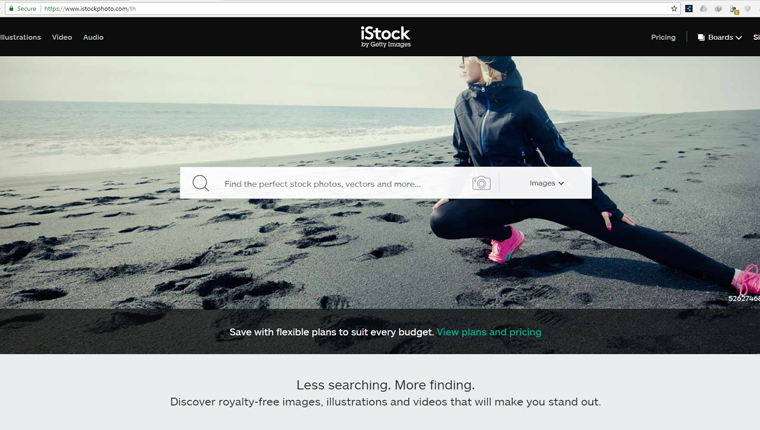760x430 pixels.
Task: Click the Boards stacked-squares icon
Action: (701, 37)
